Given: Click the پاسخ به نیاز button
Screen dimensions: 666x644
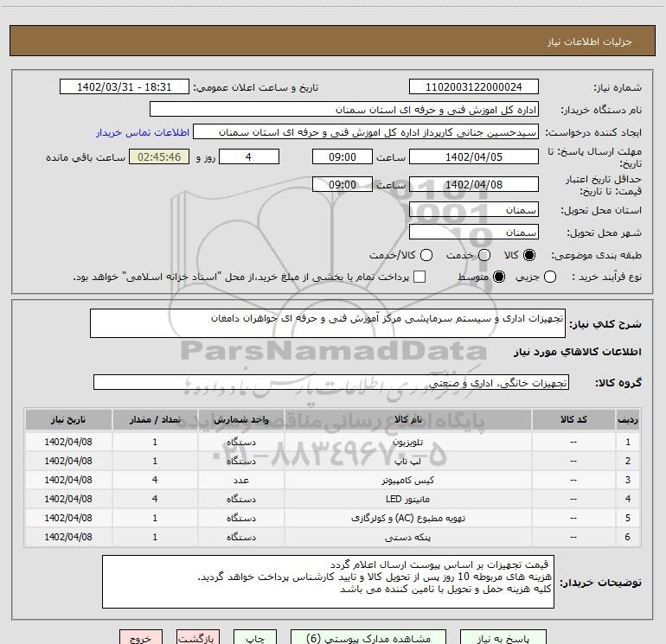Looking at the screenshot, I should pos(503,638).
